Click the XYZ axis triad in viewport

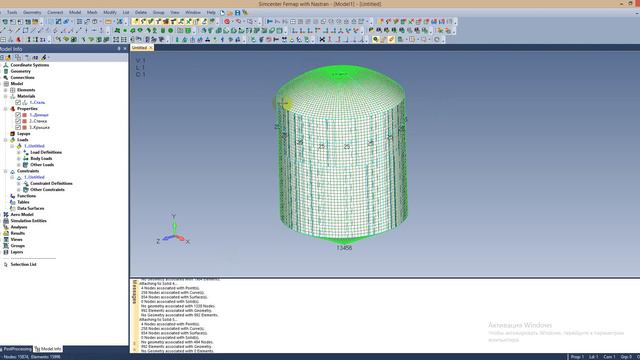point(173,231)
